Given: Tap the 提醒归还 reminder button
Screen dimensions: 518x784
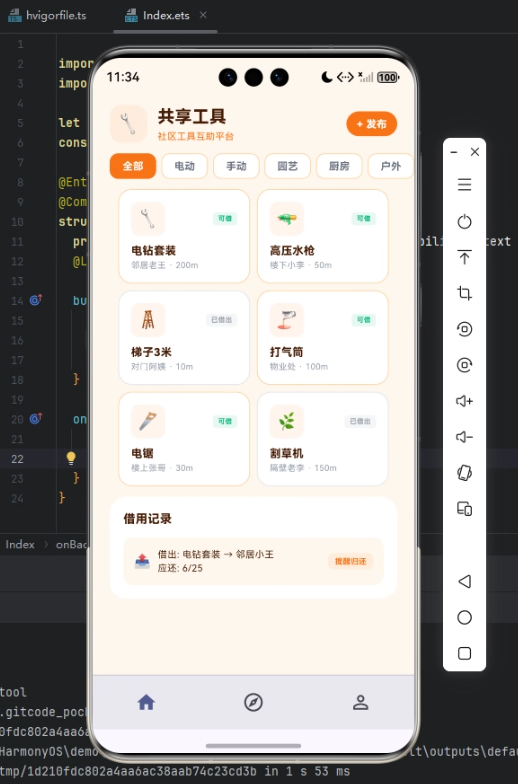Looking at the screenshot, I should tap(350, 562).
